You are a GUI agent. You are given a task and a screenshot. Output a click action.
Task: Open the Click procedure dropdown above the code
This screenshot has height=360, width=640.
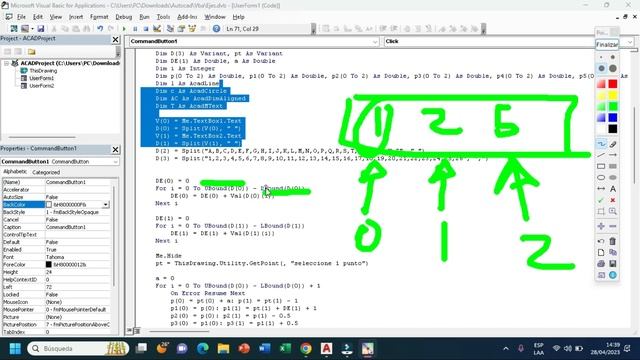[x=630, y=41]
